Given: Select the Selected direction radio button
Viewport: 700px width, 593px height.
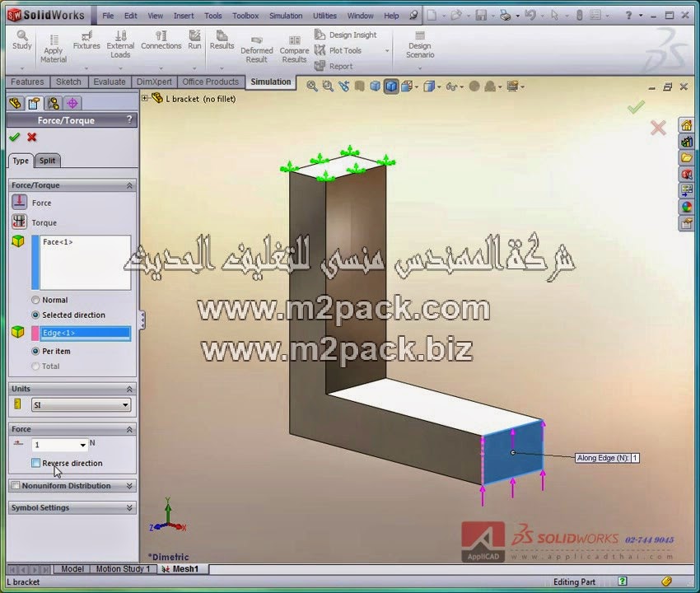Looking at the screenshot, I should point(35,315).
